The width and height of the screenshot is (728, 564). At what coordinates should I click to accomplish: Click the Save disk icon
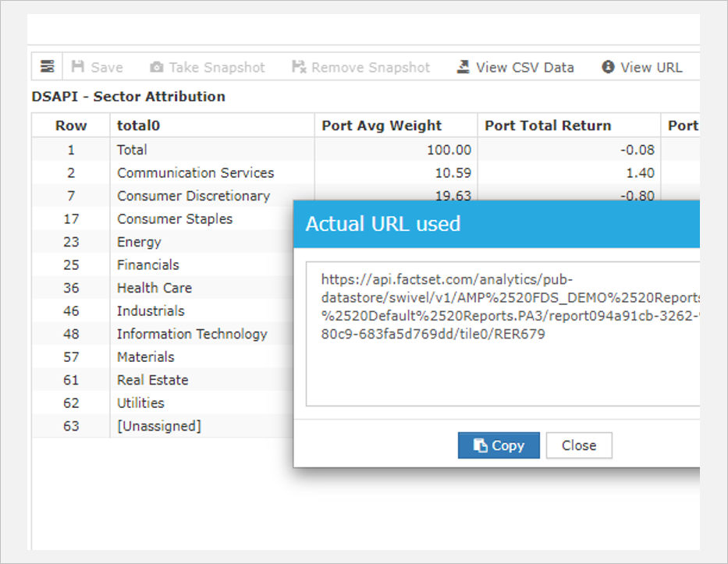coord(79,67)
